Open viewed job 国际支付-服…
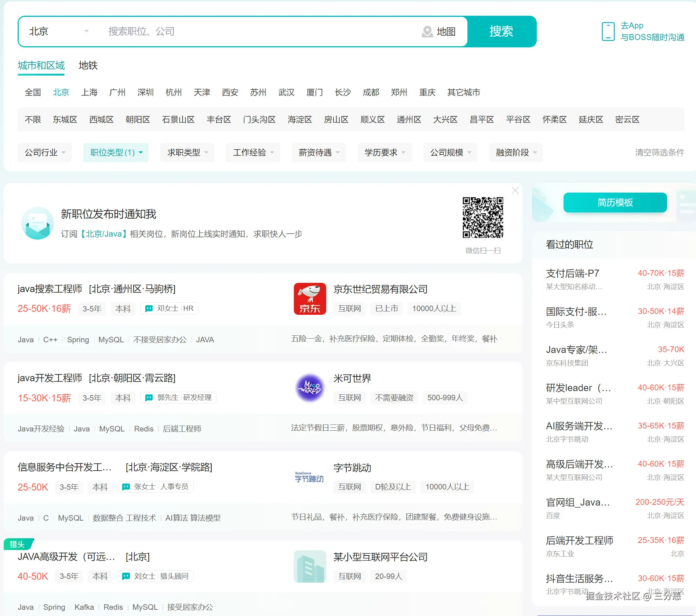This screenshot has width=696, height=616. tap(576, 311)
